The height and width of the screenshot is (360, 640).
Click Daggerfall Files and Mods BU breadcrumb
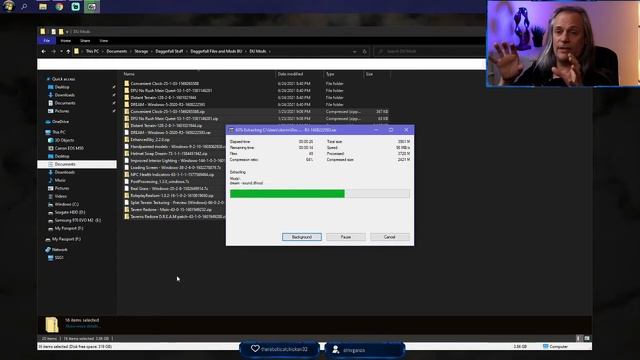216,51
